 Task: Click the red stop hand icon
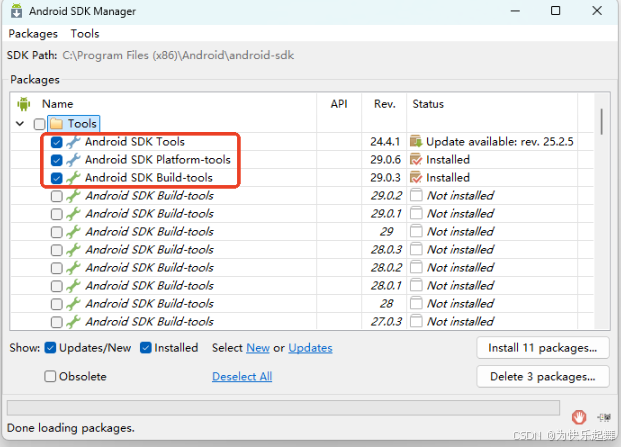click(579, 417)
